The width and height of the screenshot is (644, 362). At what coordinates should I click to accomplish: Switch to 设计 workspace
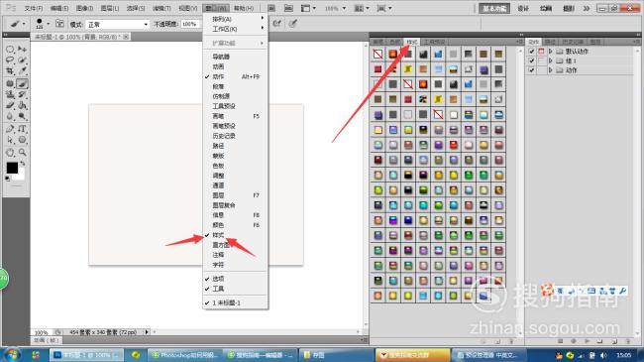[523, 8]
